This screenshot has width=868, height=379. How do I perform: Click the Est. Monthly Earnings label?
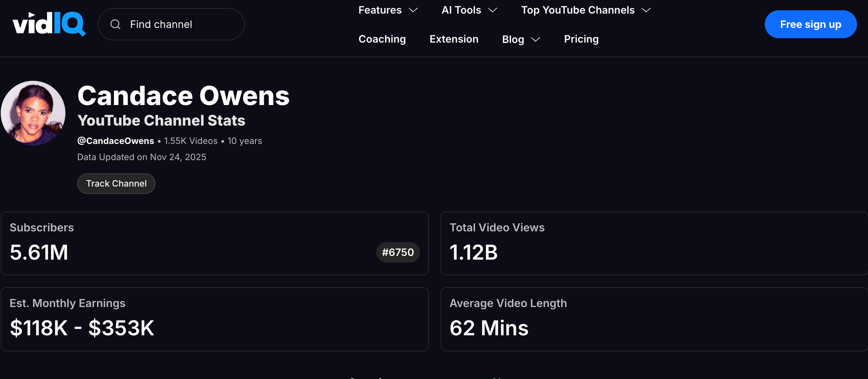click(68, 303)
